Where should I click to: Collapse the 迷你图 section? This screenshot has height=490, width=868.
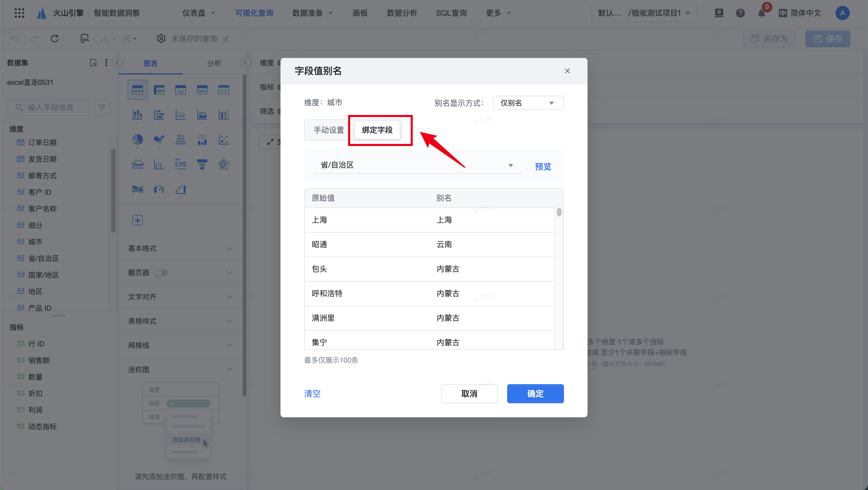181,369
